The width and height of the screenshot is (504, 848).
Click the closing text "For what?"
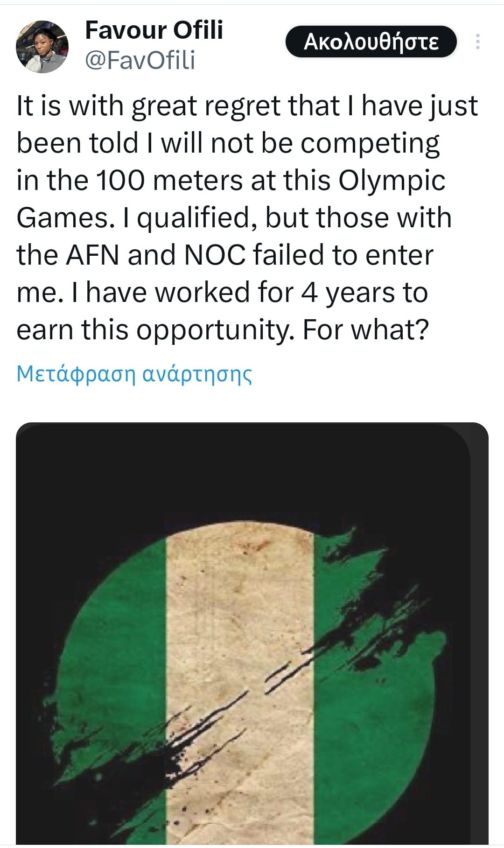point(365,330)
